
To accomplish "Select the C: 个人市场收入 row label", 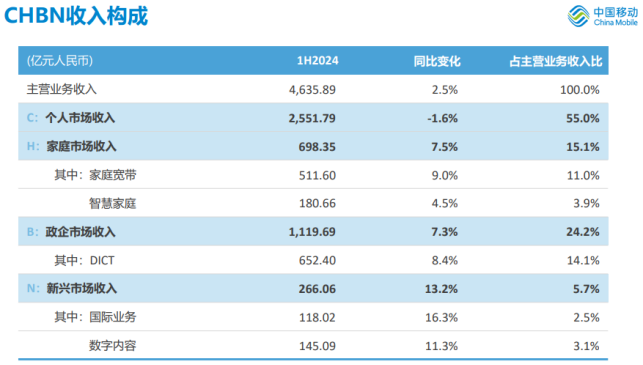I will [71, 118].
